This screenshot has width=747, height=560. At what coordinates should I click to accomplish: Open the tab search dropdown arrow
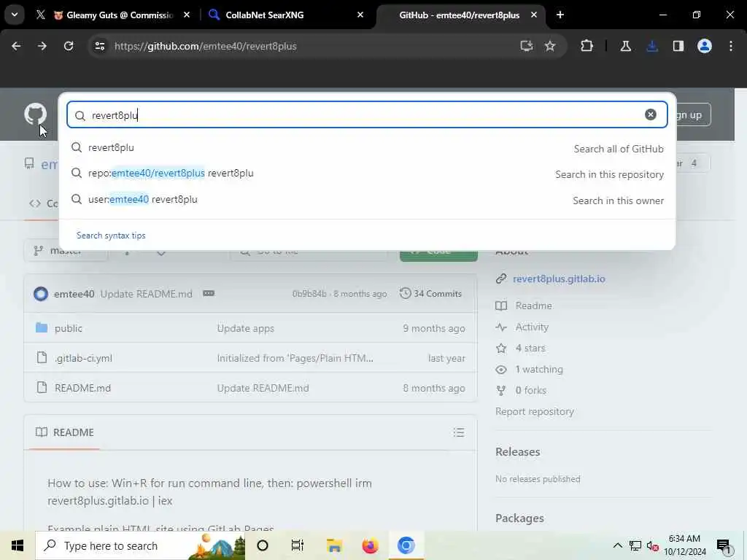point(15,15)
